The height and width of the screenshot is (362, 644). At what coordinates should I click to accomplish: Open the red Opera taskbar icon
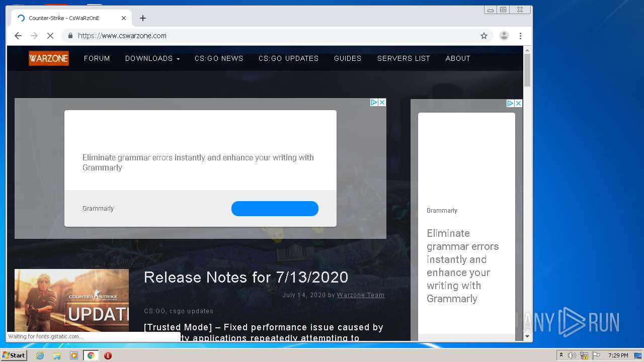click(108, 355)
